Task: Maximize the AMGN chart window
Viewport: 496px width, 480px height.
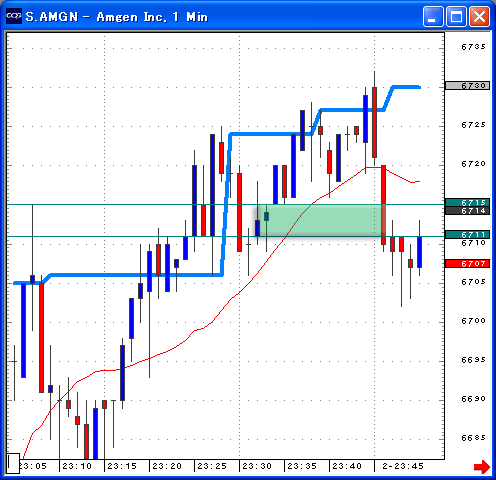Action: click(x=456, y=16)
